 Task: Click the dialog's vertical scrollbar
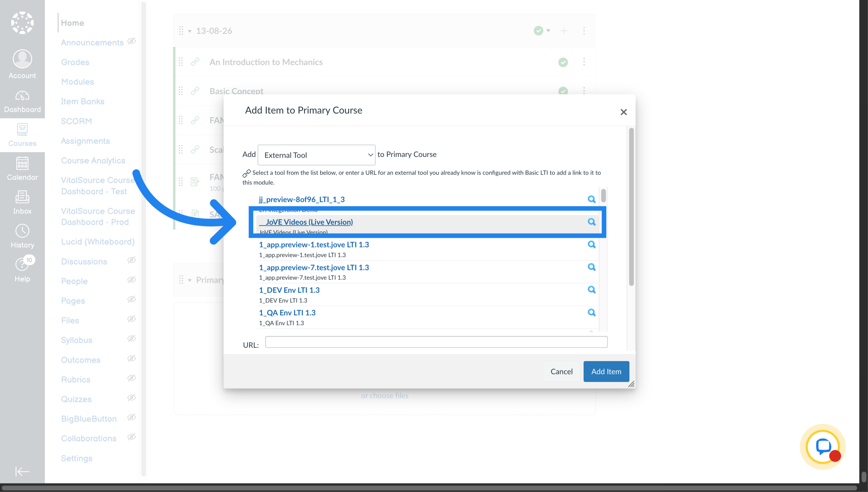(631, 207)
